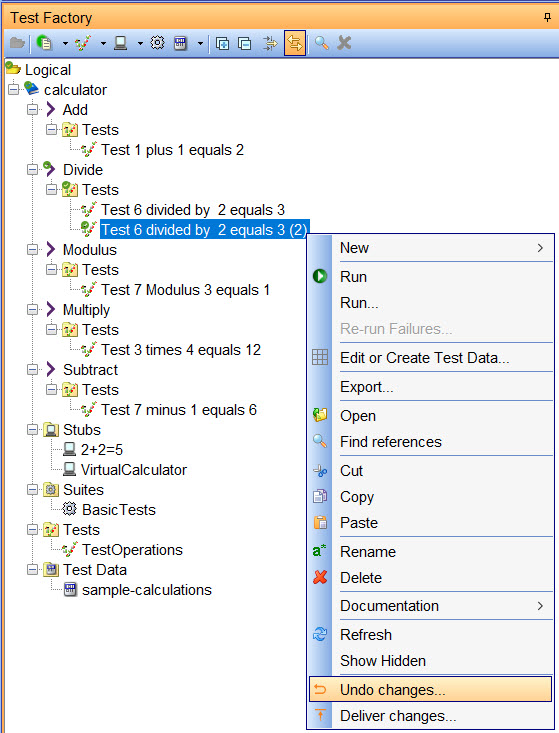Collapse the Suites folder node
This screenshot has height=733, width=559.
pos(32,489)
